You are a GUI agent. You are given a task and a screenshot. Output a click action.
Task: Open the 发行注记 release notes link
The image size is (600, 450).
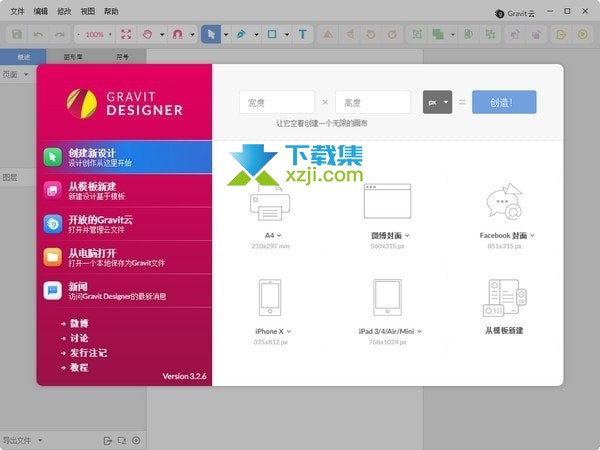coord(88,352)
